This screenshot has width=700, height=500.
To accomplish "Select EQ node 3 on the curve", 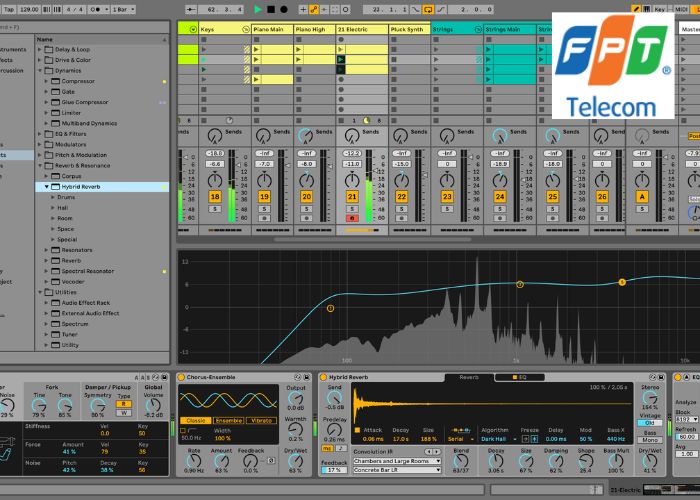I will pos(621,282).
